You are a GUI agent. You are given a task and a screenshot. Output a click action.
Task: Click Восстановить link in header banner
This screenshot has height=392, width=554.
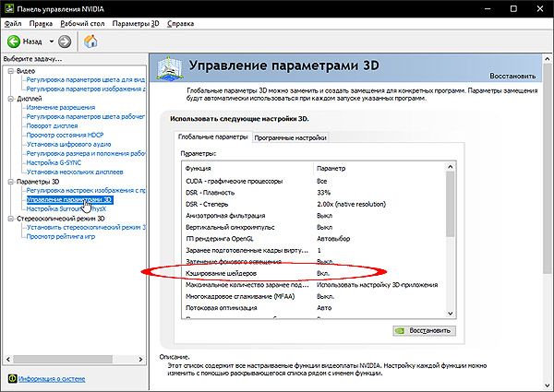512,76
